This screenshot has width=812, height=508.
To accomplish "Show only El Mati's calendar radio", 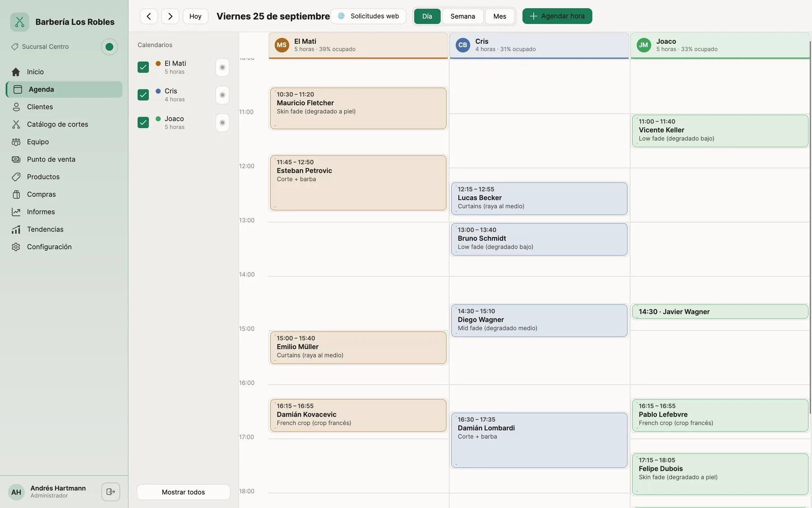I will [x=222, y=67].
